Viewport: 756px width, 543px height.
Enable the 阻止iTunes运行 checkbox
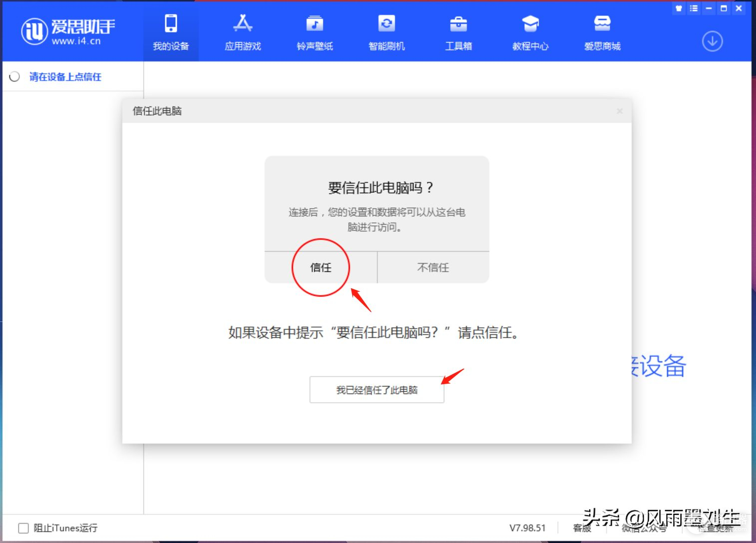[x=23, y=528]
